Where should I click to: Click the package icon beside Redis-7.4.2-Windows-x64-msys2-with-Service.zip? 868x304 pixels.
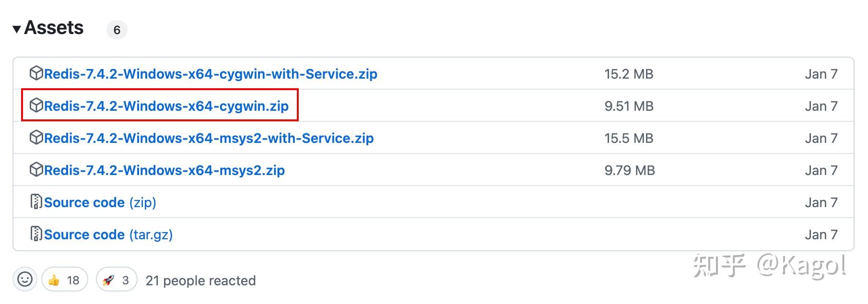pos(36,138)
